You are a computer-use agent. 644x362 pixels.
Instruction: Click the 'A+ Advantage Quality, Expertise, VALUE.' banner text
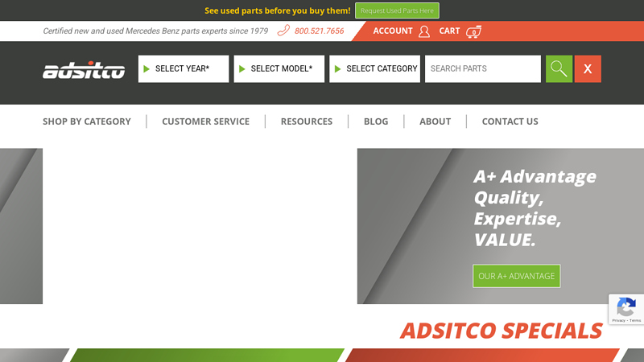(x=535, y=208)
